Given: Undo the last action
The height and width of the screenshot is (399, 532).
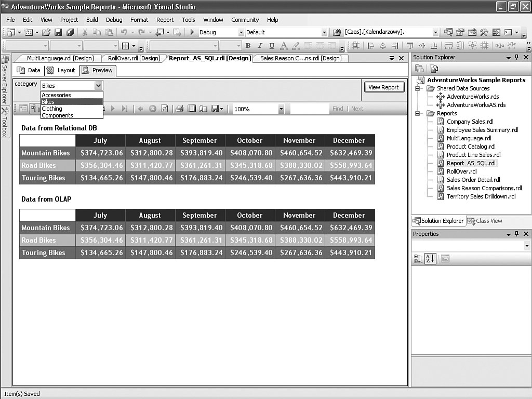Looking at the screenshot, I should pos(124,32).
